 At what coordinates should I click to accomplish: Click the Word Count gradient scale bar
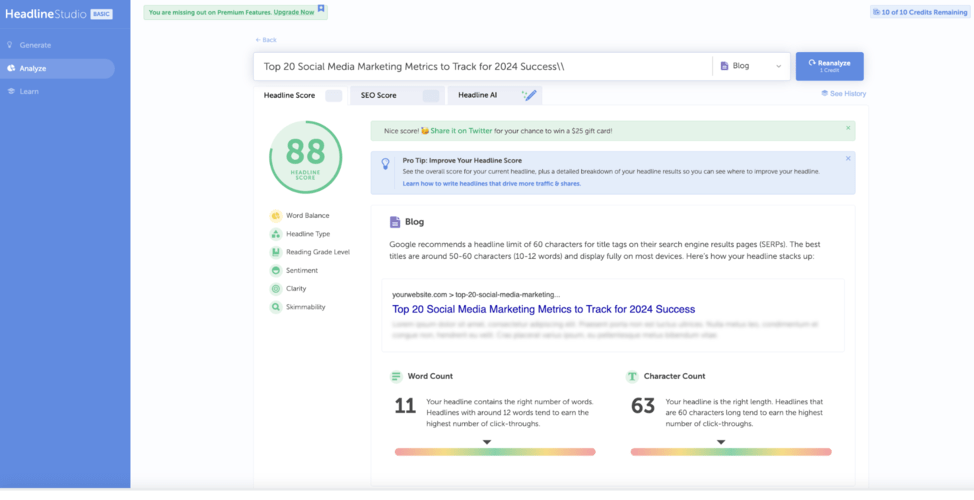click(495, 452)
